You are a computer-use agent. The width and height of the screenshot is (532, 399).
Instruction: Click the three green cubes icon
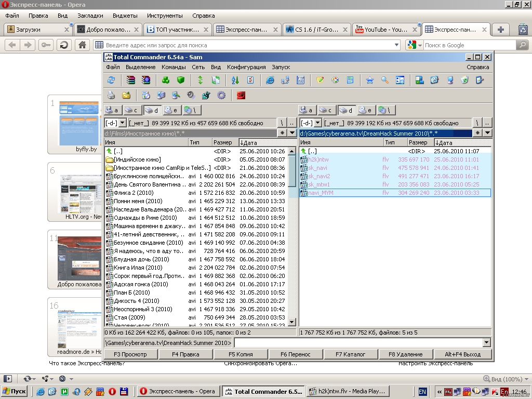pyautogui.click(x=166, y=80)
